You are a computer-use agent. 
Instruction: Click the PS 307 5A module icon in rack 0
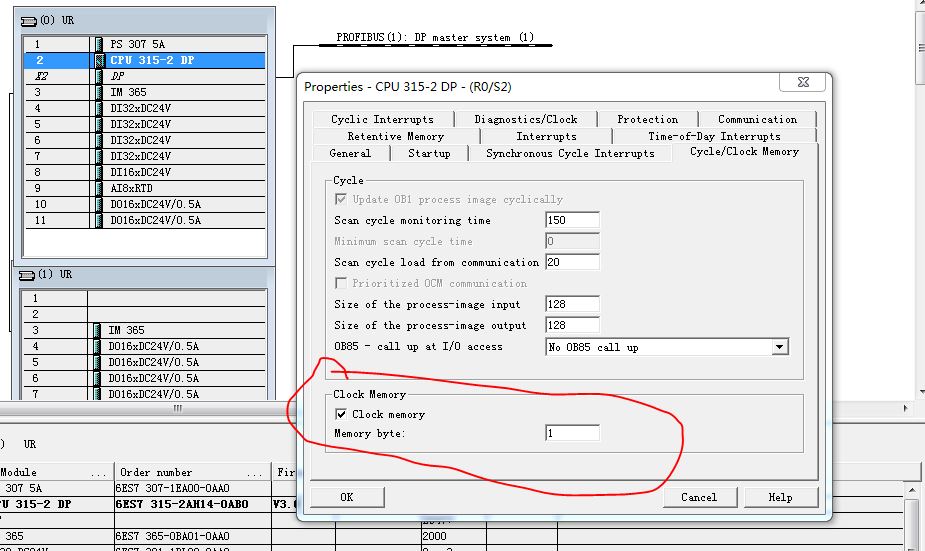[99, 44]
